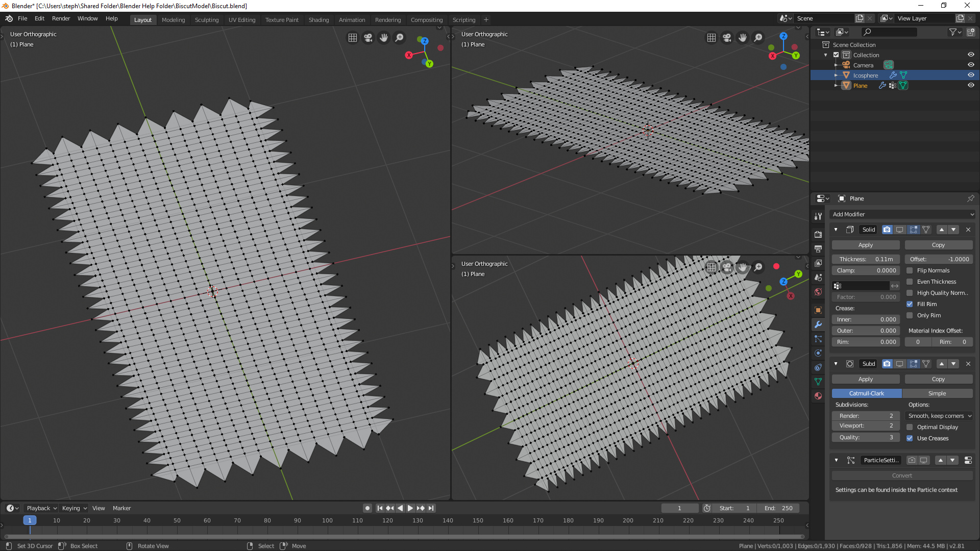
Task: Open the Particles properties tab
Action: tap(818, 339)
